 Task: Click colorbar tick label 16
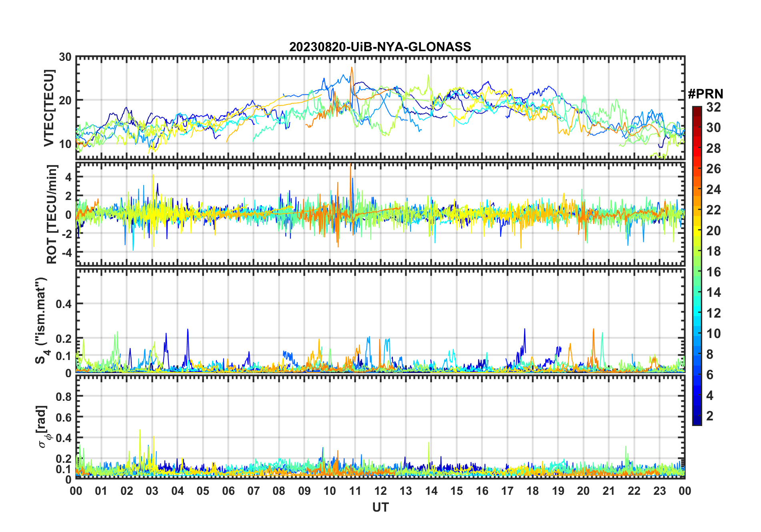point(713,272)
